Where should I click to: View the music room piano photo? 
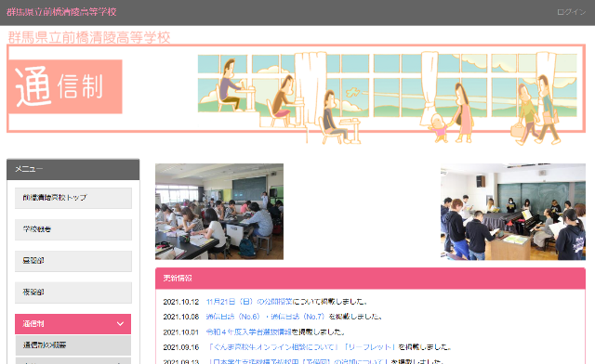[x=513, y=212]
